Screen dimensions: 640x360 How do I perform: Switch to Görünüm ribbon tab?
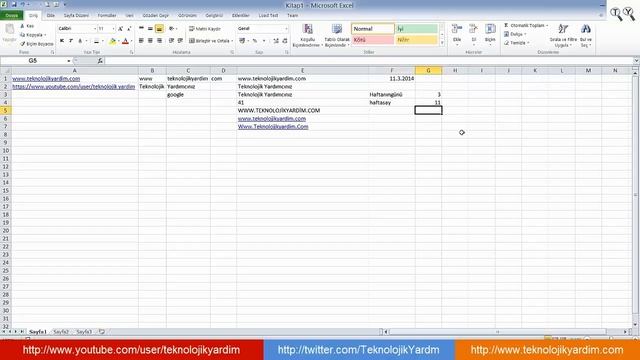pyautogui.click(x=187, y=16)
